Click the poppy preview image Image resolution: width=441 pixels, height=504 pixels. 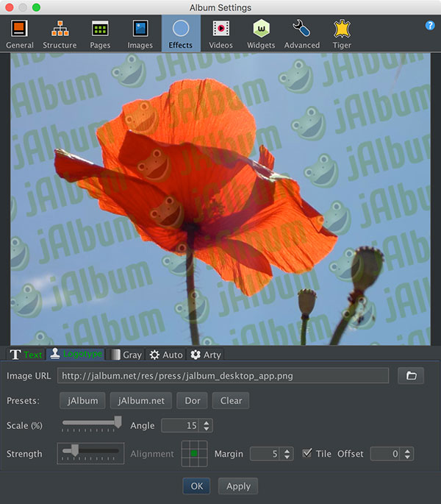click(220, 199)
